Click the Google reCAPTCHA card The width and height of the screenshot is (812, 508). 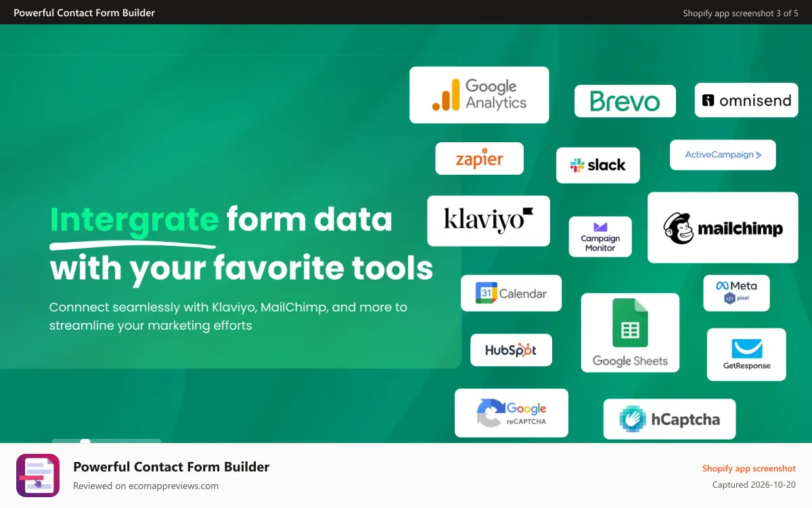(x=512, y=413)
